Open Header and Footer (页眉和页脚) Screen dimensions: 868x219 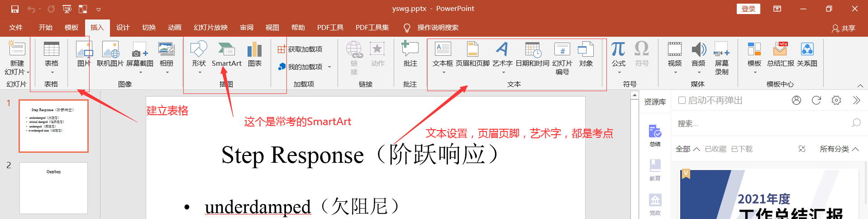(x=472, y=54)
